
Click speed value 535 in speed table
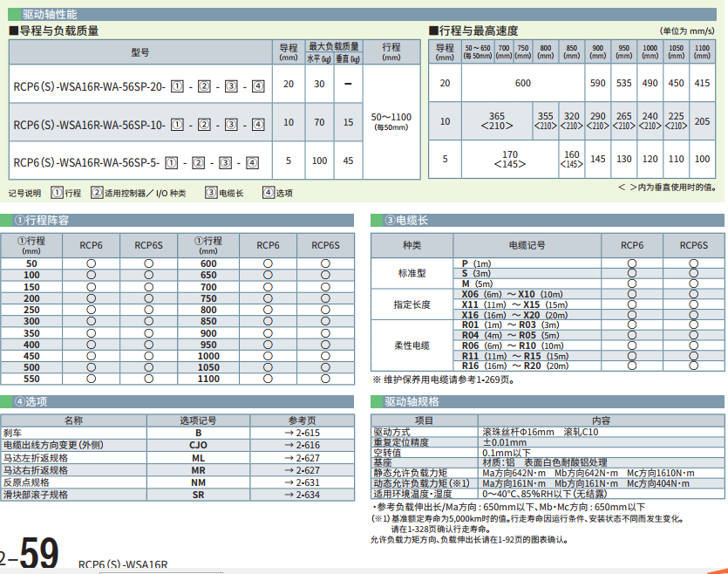click(624, 83)
